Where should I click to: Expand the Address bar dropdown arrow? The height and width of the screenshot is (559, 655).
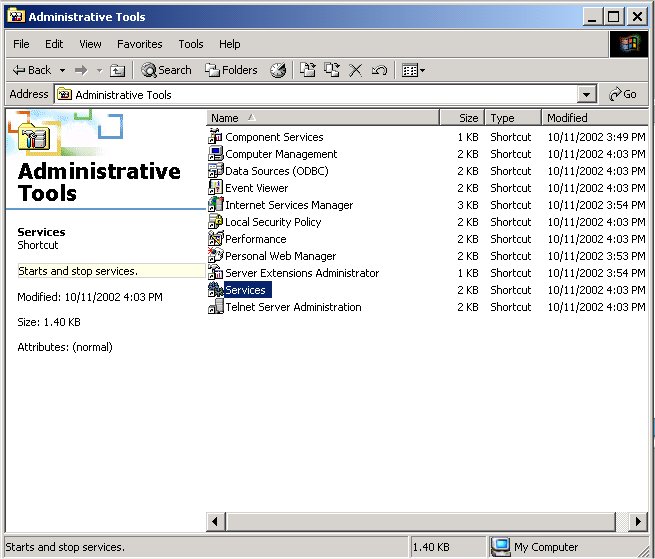click(x=587, y=95)
